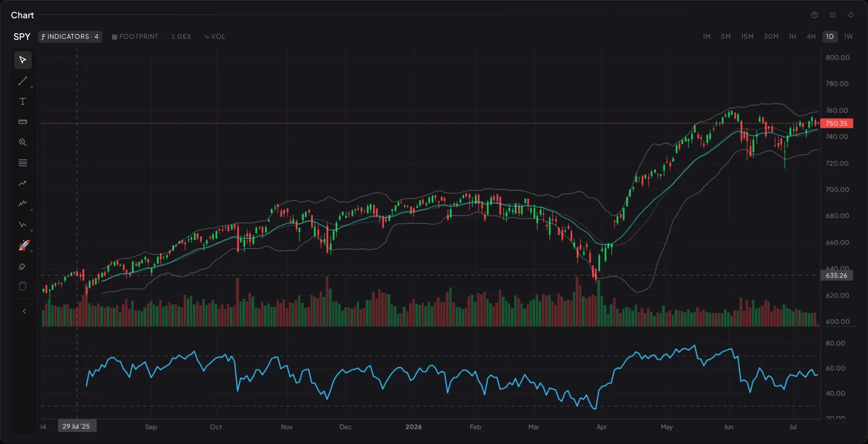Click the SPY ticker symbol

pos(22,36)
